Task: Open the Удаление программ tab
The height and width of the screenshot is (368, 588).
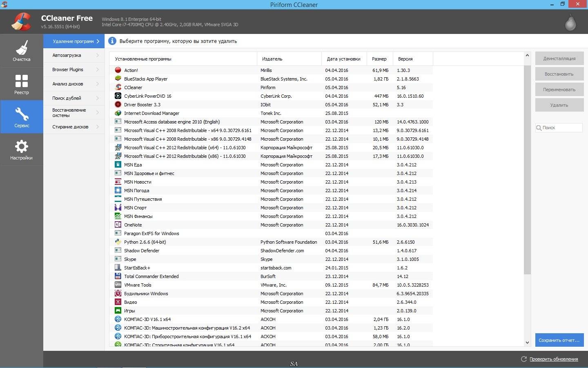Action: point(74,41)
